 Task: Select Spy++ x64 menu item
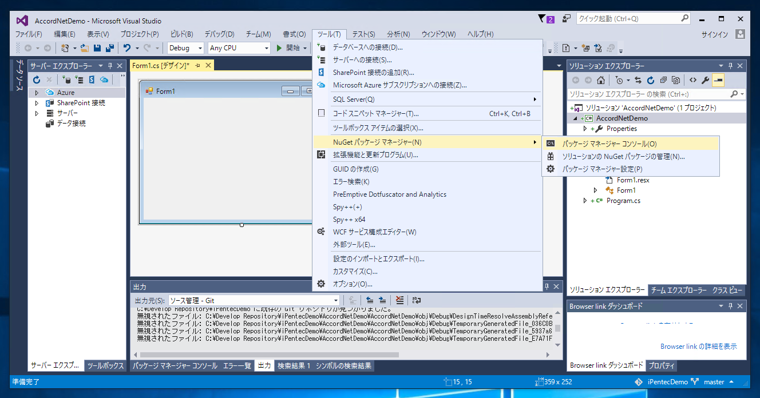(427, 220)
